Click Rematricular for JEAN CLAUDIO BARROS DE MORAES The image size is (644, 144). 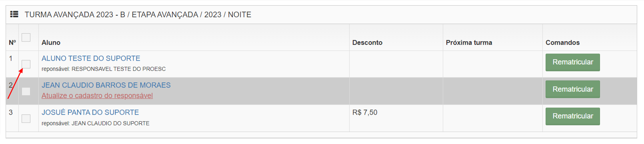click(x=572, y=89)
